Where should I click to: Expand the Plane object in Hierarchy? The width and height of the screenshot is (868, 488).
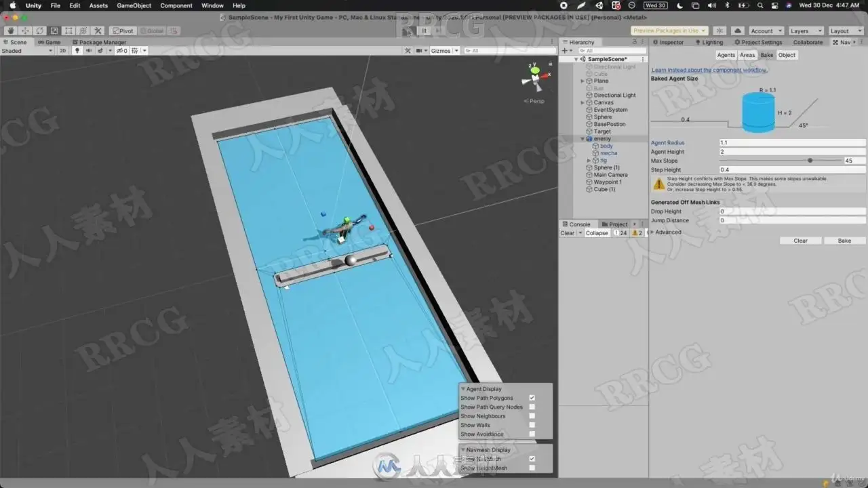click(583, 81)
